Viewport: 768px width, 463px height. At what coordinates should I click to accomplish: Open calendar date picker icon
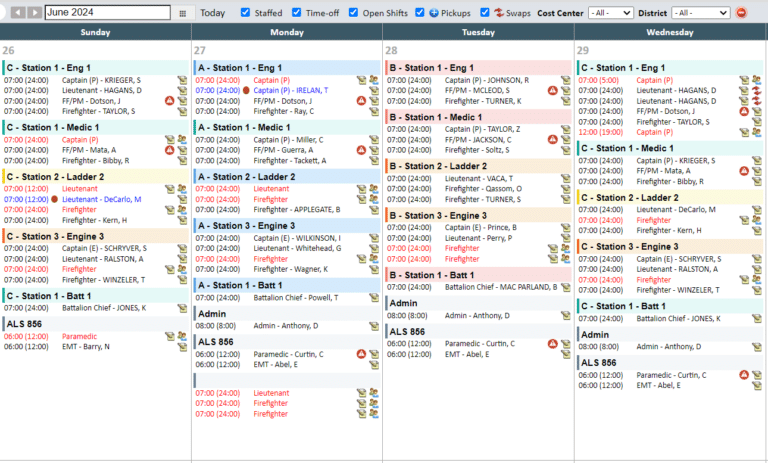coord(182,13)
